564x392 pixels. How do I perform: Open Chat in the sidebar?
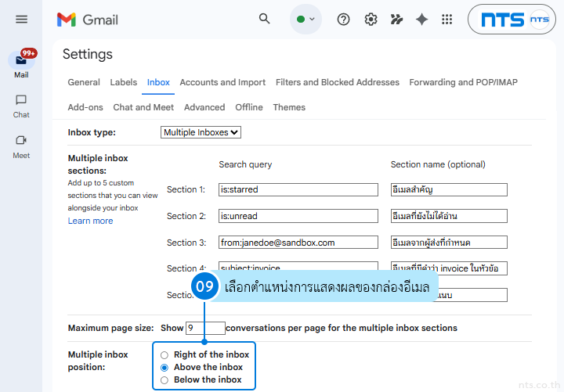click(21, 106)
